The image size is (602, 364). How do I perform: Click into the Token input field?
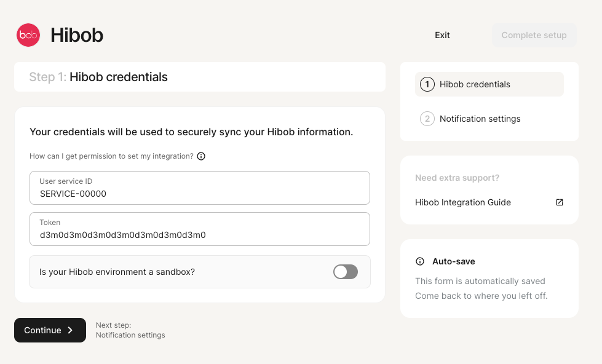pyautogui.click(x=200, y=234)
